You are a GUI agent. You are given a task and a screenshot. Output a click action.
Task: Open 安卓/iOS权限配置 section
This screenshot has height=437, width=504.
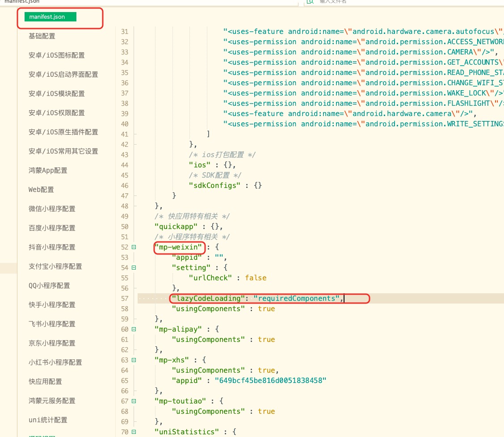click(x=56, y=113)
